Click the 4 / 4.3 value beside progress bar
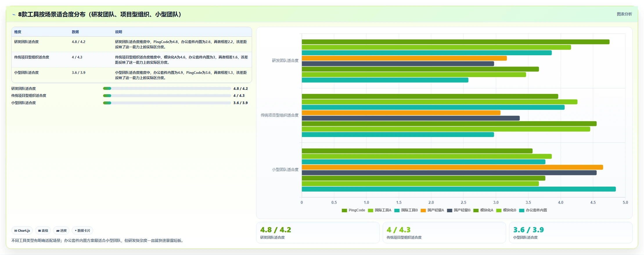 click(x=239, y=96)
